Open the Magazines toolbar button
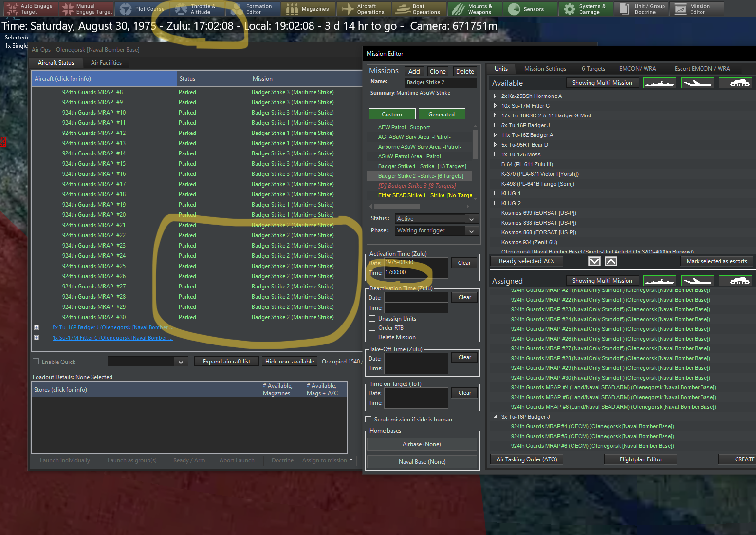 tap(308, 9)
